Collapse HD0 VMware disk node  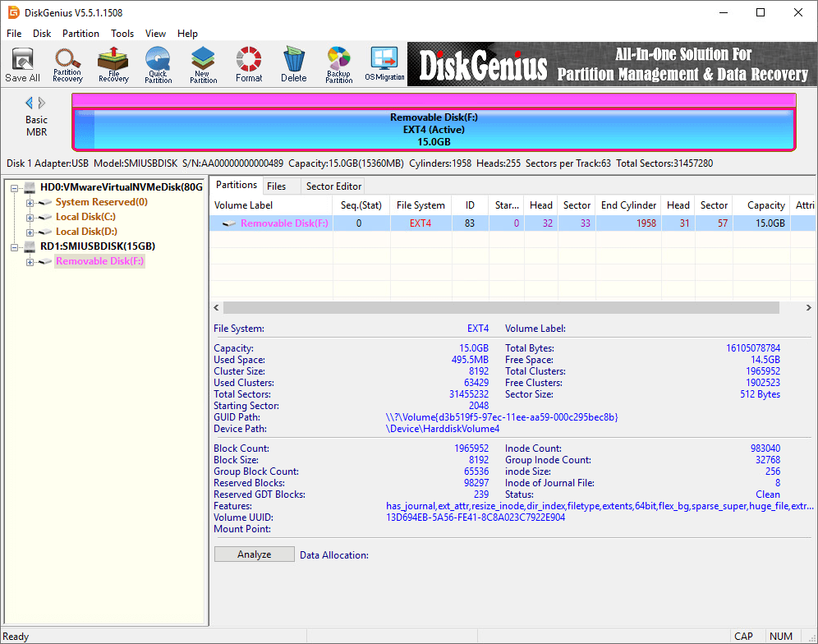tap(15, 188)
